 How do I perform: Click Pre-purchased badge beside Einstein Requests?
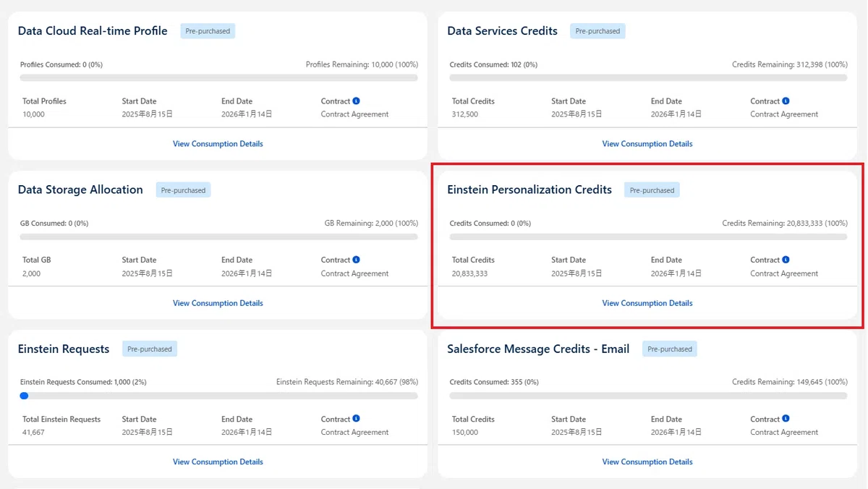(x=150, y=349)
